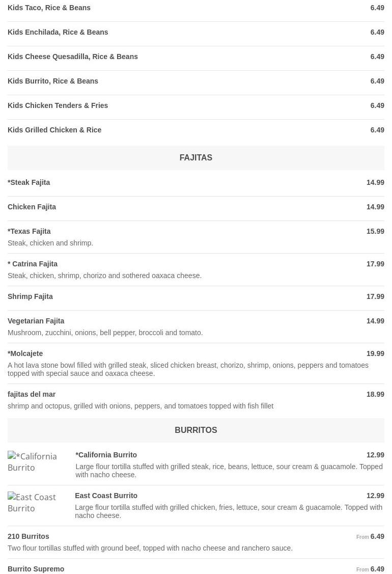Image resolution: width=392 pixels, height=574 pixels.
Task: Pick the Shrimp Fajita item
Action: click(x=31, y=297)
